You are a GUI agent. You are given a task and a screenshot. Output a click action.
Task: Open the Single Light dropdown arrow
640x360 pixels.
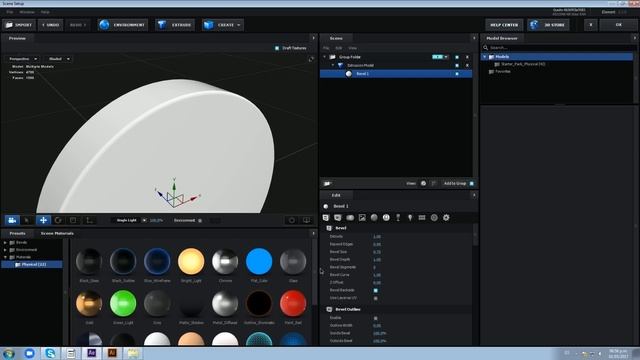144,220
